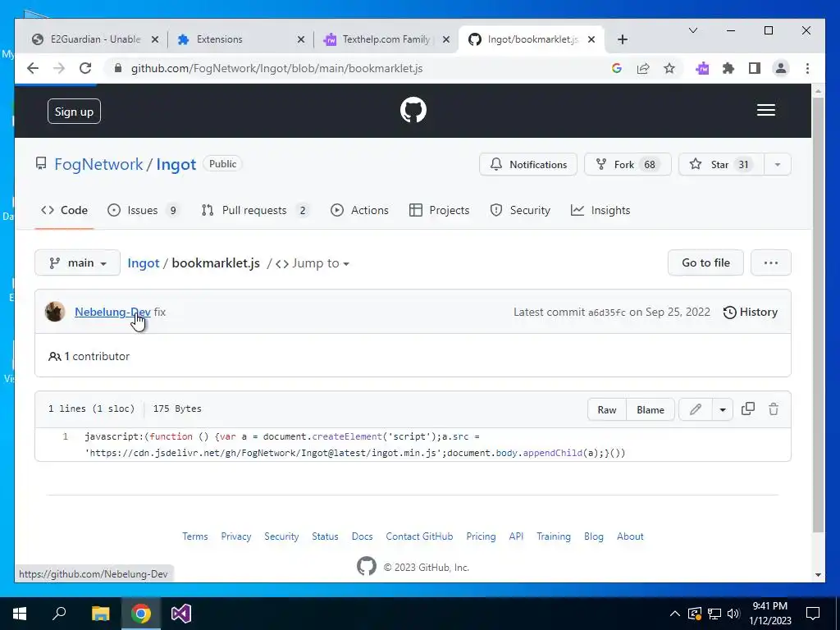Switch to the E2Guardian tab
Viewport: 840px width, 630px height.
pos(95,39)
